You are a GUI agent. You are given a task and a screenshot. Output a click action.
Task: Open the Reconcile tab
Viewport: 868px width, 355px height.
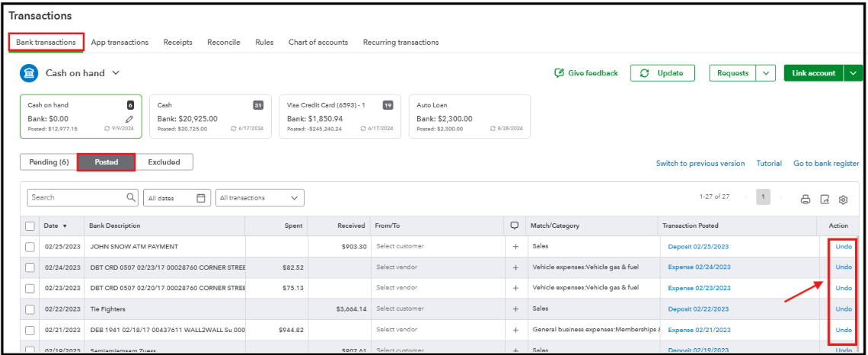click(224, 42)
